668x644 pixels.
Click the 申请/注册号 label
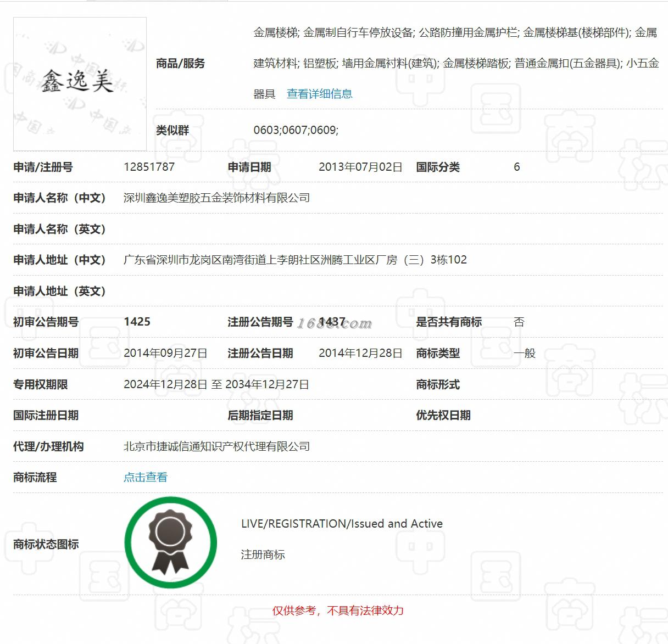[x=43, y=167]
